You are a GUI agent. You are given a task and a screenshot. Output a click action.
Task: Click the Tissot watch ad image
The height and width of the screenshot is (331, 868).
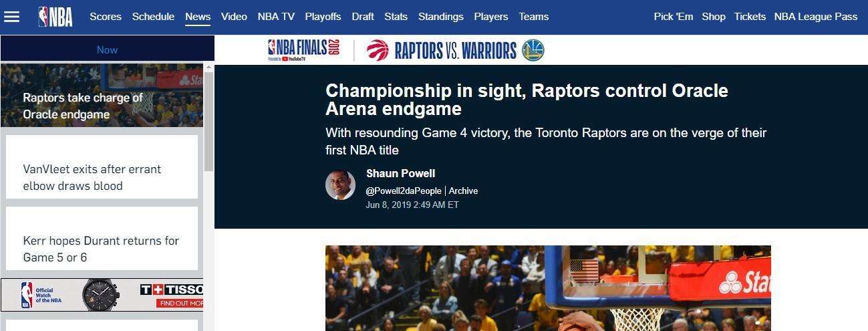(x=102, y=295)
